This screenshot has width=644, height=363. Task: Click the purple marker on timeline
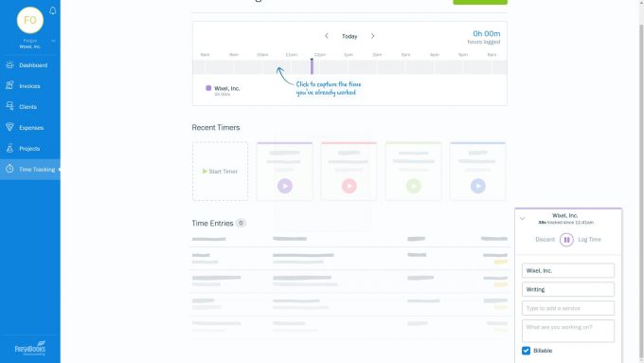[312, 66]
